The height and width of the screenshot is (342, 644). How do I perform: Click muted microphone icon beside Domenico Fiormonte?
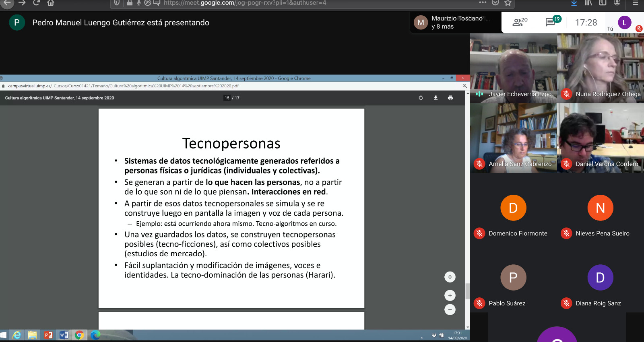coord(479,233)
